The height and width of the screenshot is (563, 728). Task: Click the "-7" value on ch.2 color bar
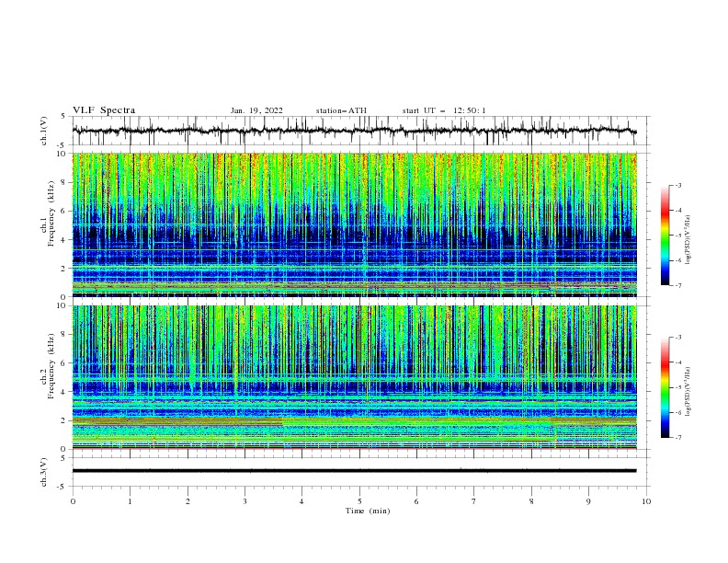[677, 437]
